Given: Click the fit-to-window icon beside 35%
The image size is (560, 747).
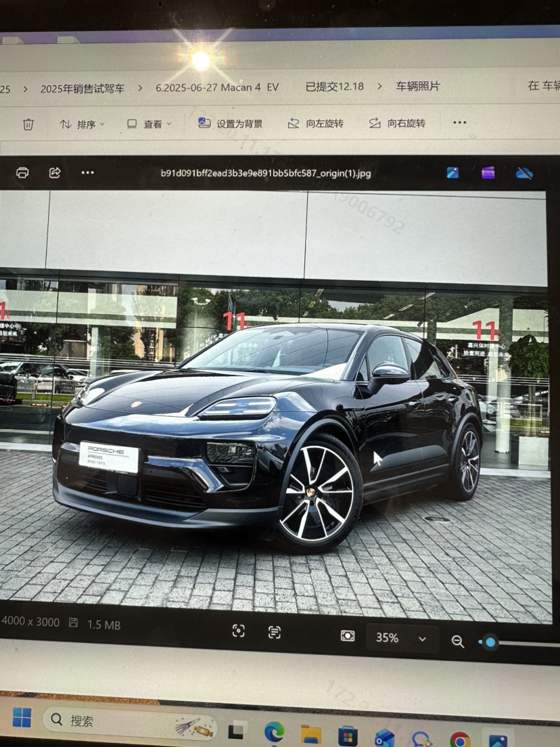Looking at the screenshot, I should tap(348, 636).
